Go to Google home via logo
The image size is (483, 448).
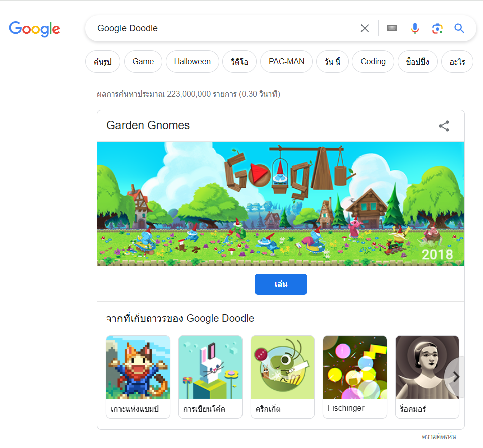(x=34, y=29)
